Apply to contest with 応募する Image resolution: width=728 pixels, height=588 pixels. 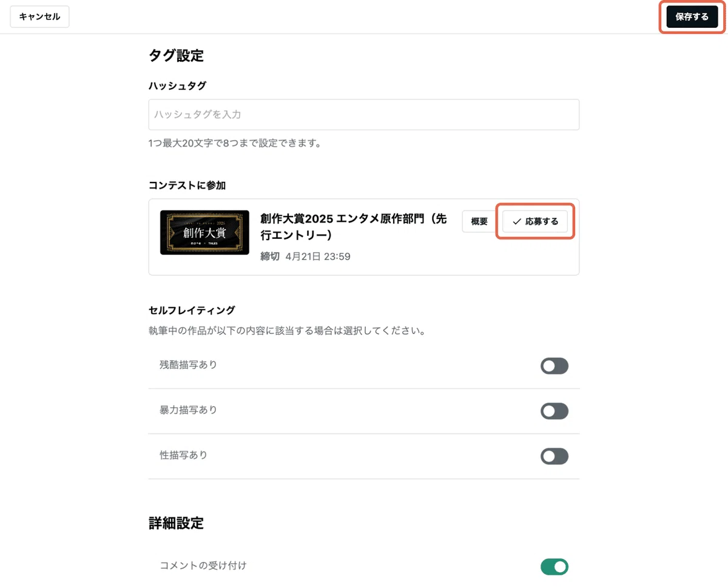tap(535, 222)
